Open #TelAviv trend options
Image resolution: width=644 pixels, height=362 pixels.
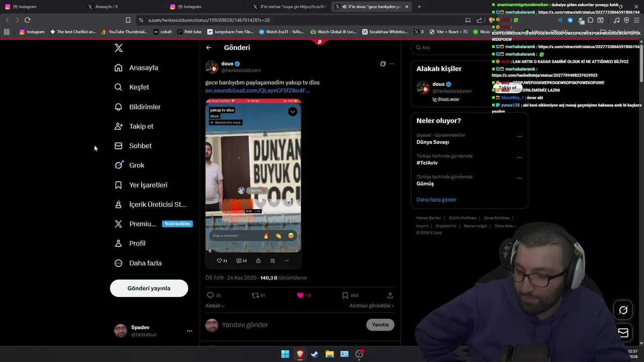[519, 157]
